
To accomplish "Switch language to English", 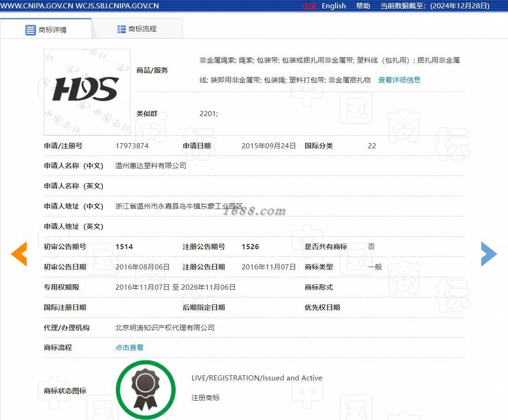I will pos(334,6).
